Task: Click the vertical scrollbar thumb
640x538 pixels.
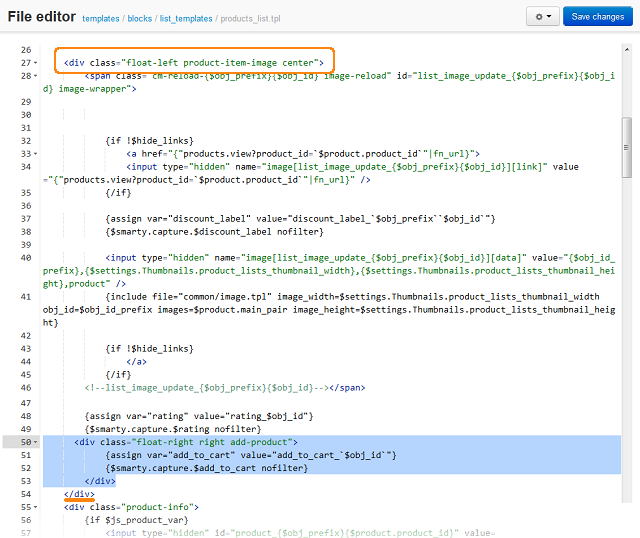Action: (627, 147)
